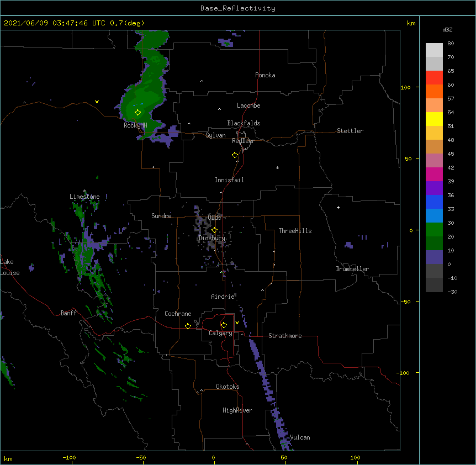This screenshot has height=465, width=476.
Task: Pick the dark orange legend band below 60
Action: coord(434,91)
